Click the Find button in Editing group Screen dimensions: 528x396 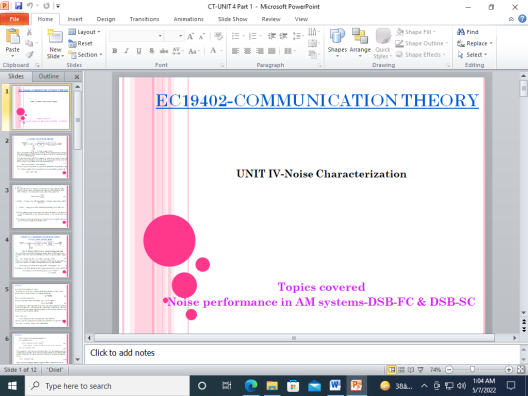point(468,32)
